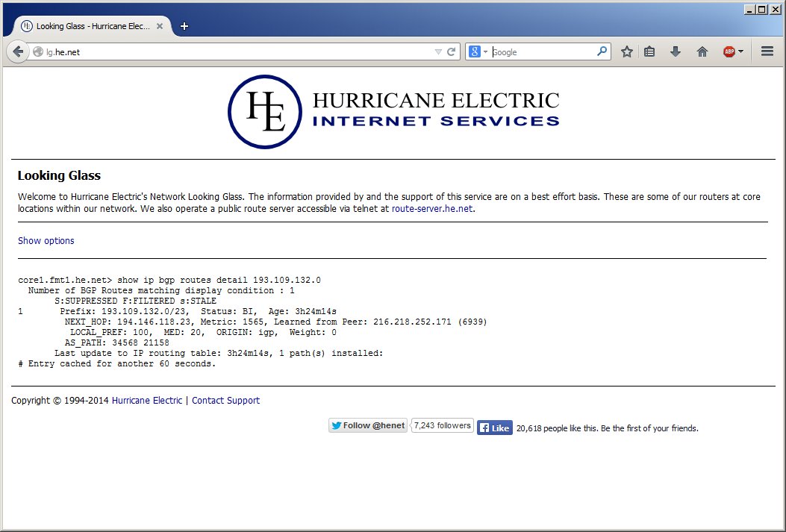Viewport: 786px width, 532px height.
Task: Click the 'Looking Glass' heading text
Action: pos(59,176)
